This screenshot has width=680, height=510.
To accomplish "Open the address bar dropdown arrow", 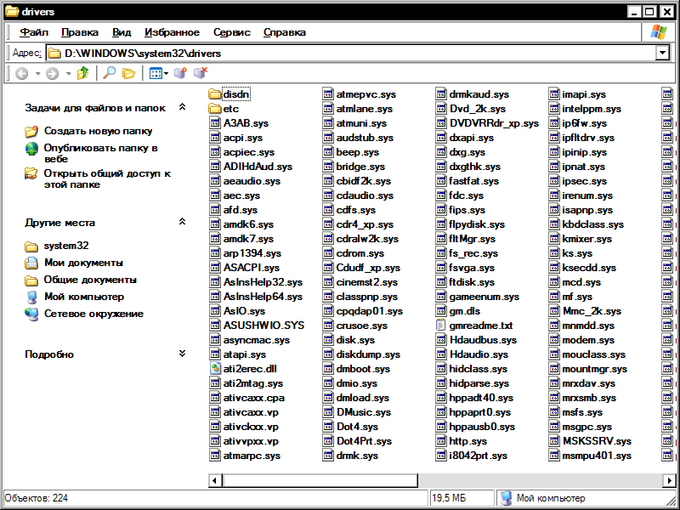I will click(x=662, y=53).
